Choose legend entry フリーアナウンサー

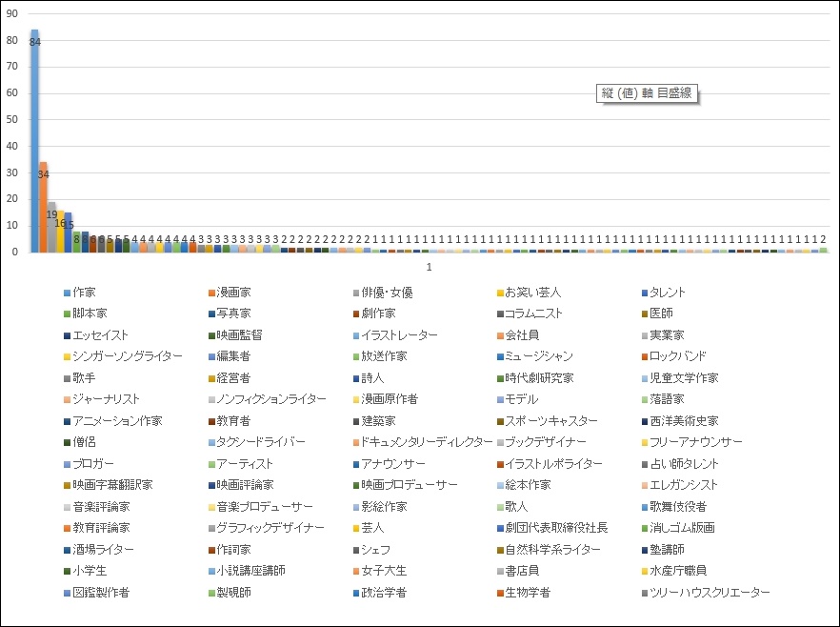(692, 442)
